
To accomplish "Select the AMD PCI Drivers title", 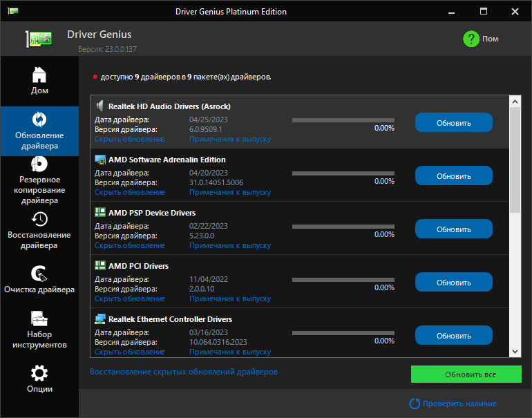I will tap(138, 266).
